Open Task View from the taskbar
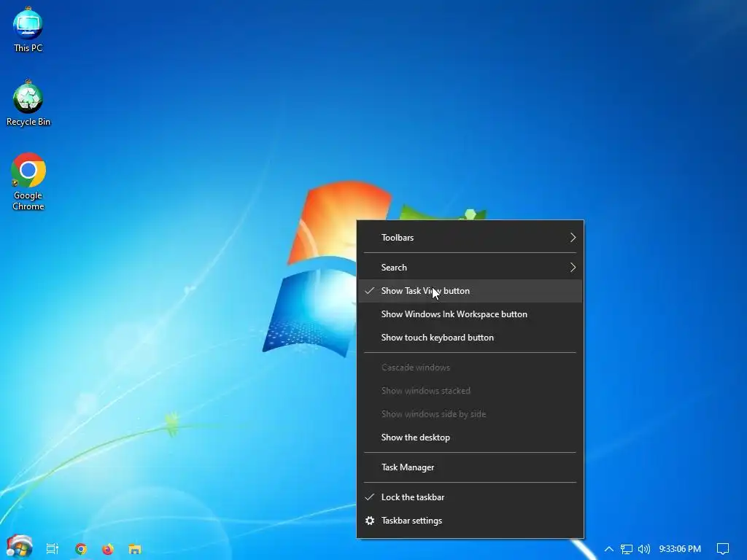The width and height of the screenshot is (747, 560). coord(53,549)
